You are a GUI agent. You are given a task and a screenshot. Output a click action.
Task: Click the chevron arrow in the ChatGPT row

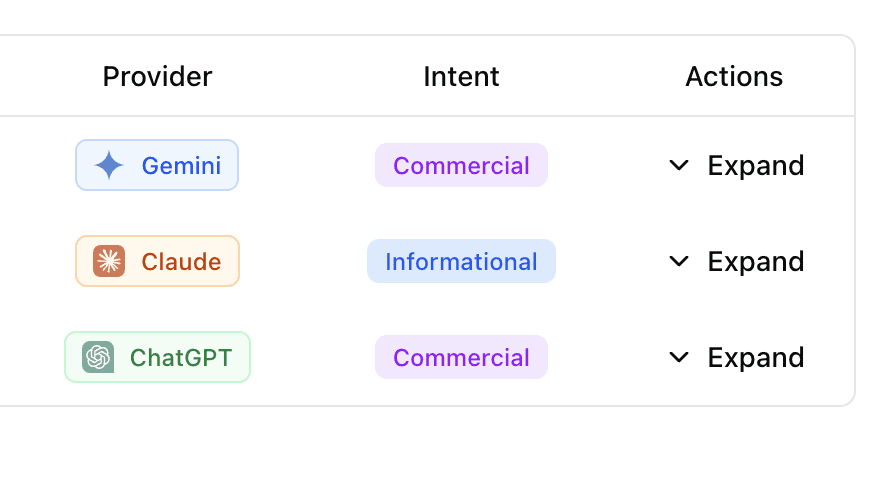[679, 357]
